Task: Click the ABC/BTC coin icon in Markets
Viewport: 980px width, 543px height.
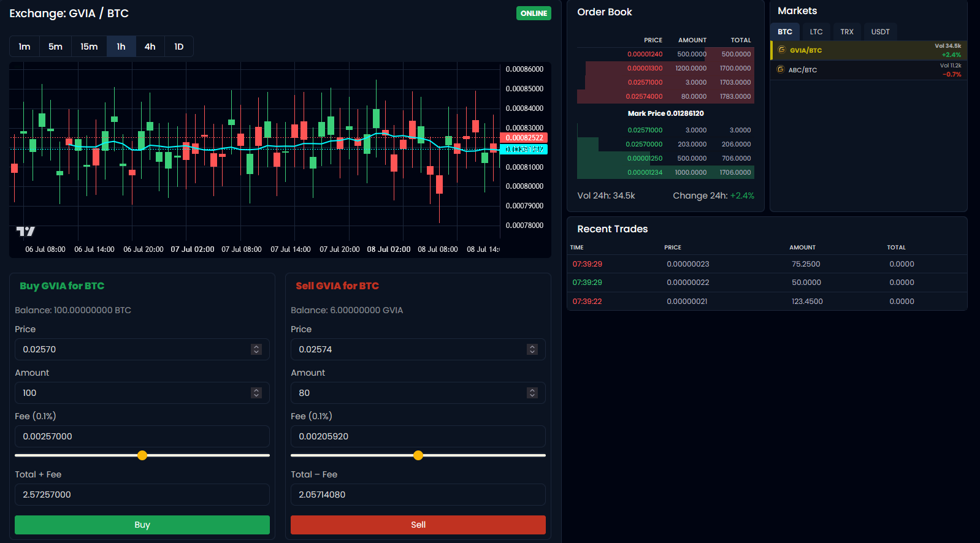Action: tap(781, 69)
